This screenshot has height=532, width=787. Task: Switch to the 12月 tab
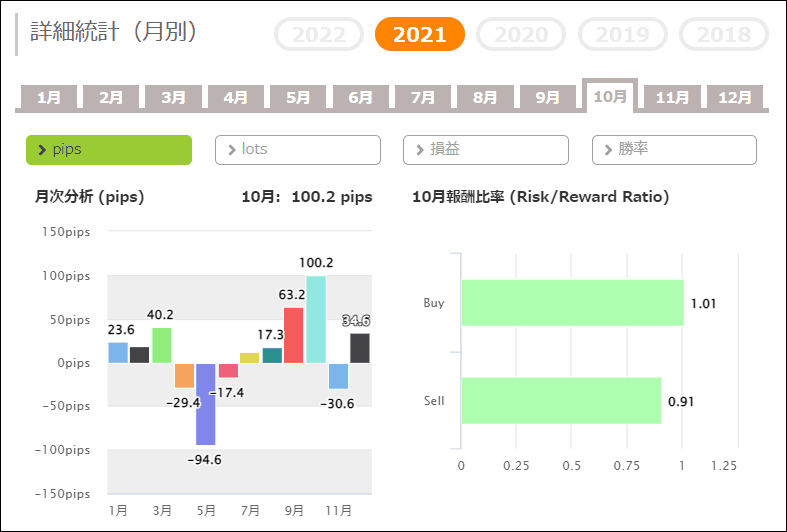[735, 97]
